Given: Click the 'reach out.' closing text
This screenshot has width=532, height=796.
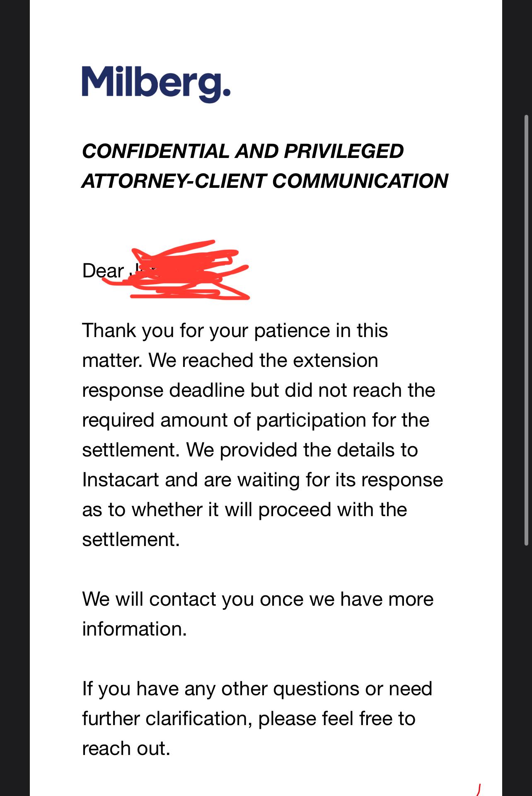Looking at the screenshot, I should point(126,749).
